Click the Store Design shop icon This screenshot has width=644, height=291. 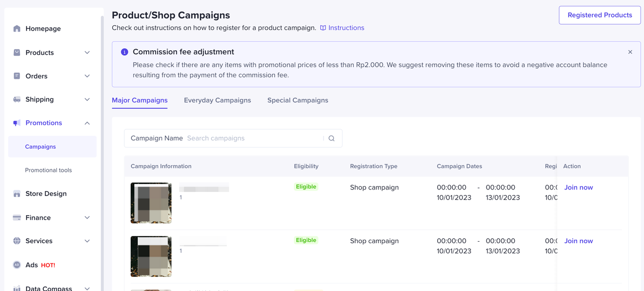click(17, 193)
